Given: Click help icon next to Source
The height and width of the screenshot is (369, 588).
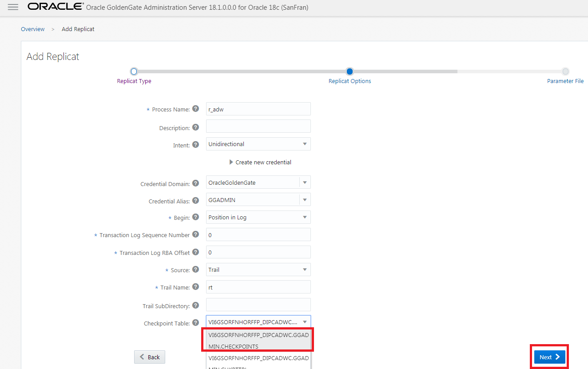Looking at the screenshot, I should [x=196, y=270].
